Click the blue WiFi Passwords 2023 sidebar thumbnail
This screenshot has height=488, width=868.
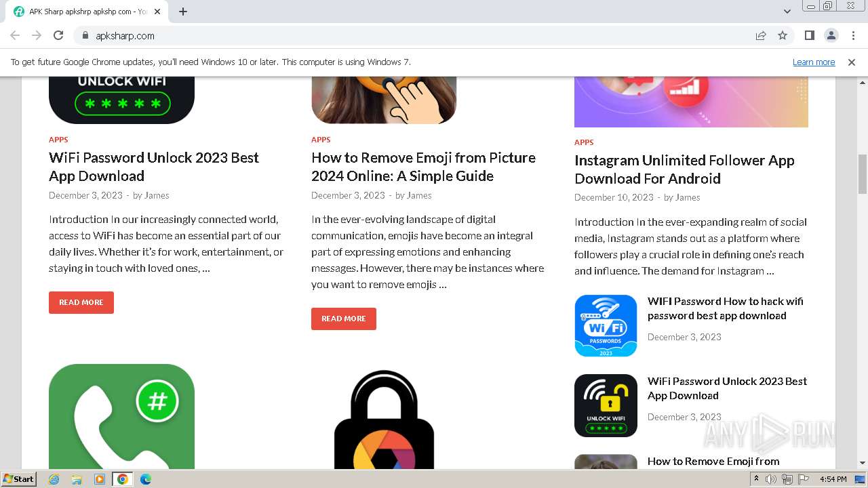coord(606,325)
